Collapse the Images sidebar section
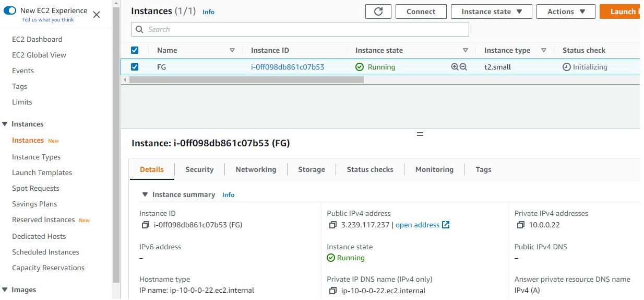 click(5, 290)
